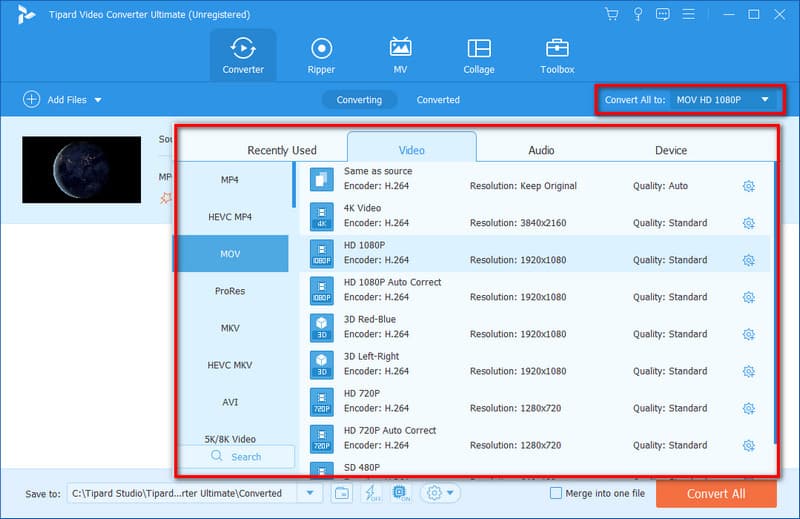The height and width of the screenshot is (519, 800).
Task: Click Resolution: 3840x2160 text
Action: 518,223
